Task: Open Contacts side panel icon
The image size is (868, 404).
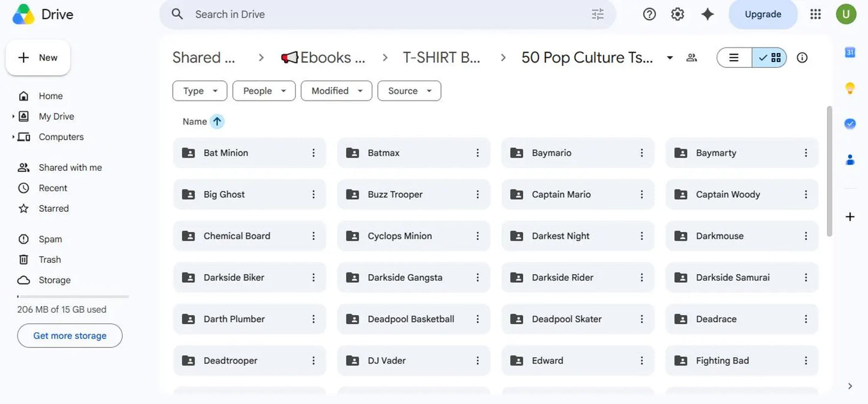Action: pyautogui.click(x=850, y=159)
